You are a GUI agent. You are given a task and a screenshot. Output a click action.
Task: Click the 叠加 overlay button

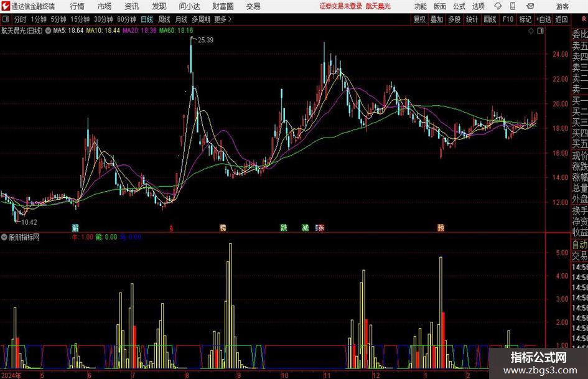tap(437, 19)
